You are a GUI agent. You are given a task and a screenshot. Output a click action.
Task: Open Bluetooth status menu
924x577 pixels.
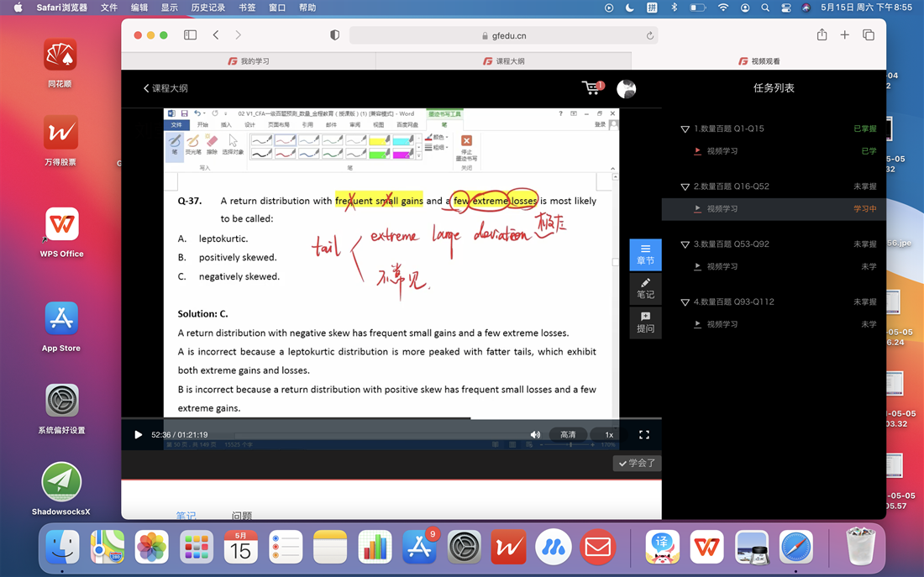pyautogui.click(x=675, y=8)
